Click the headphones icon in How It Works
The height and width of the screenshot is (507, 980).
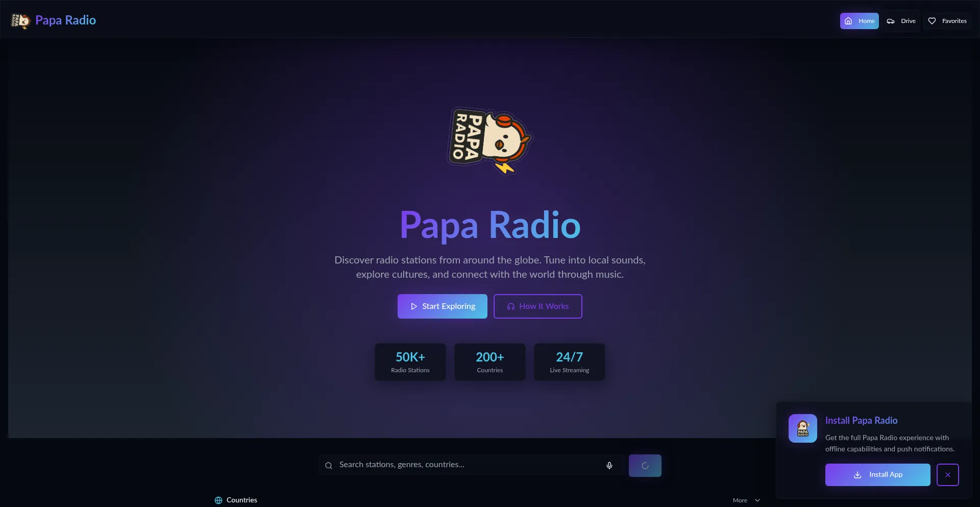pos(511,306)
